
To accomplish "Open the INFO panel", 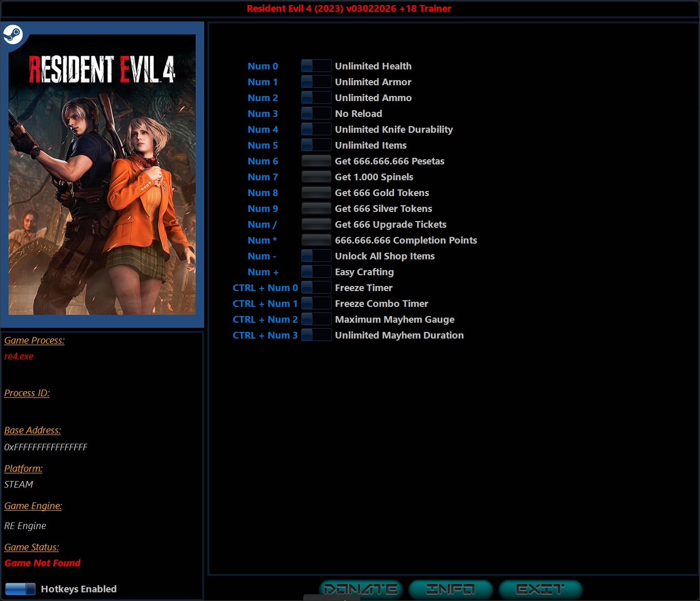I will pos(450,589).
